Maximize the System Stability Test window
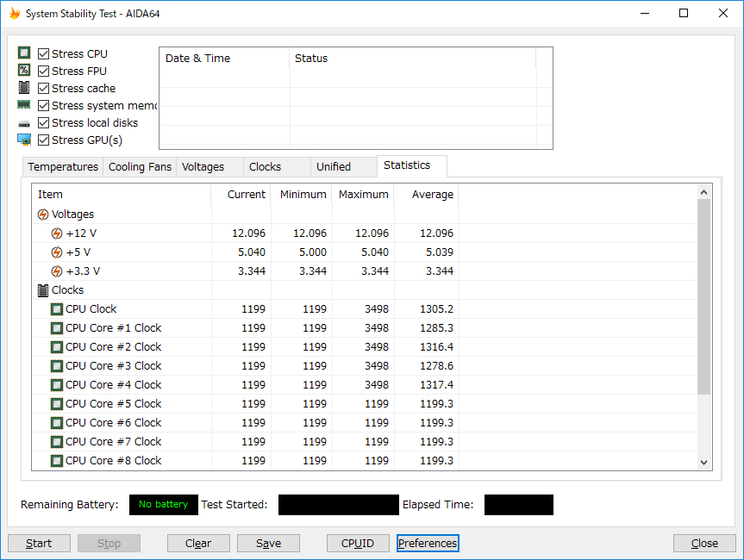 [x=684, y=13]
